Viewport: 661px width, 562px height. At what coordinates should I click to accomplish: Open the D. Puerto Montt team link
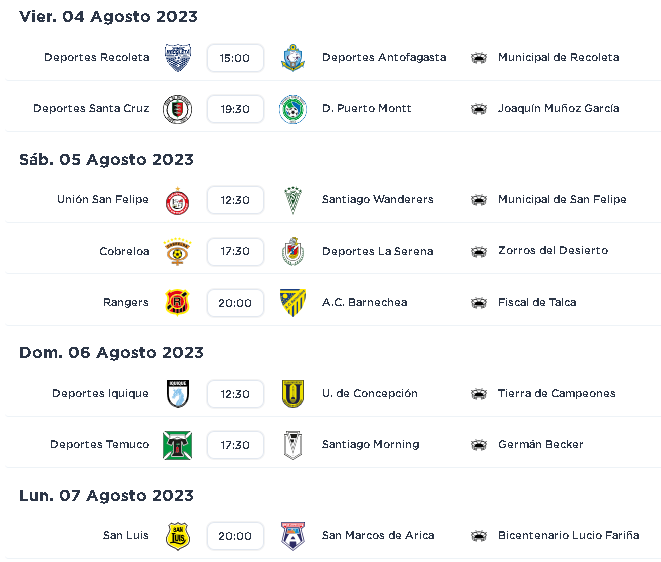(366, 108)
